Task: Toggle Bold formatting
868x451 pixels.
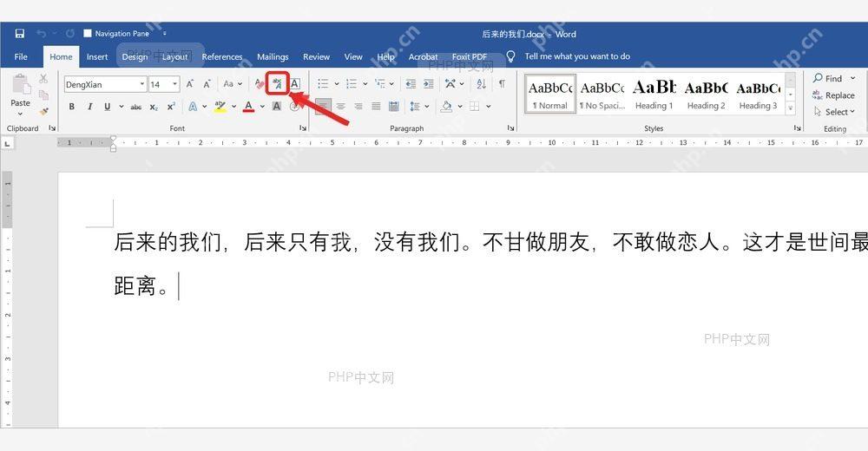Action: (x=71, y=107)
